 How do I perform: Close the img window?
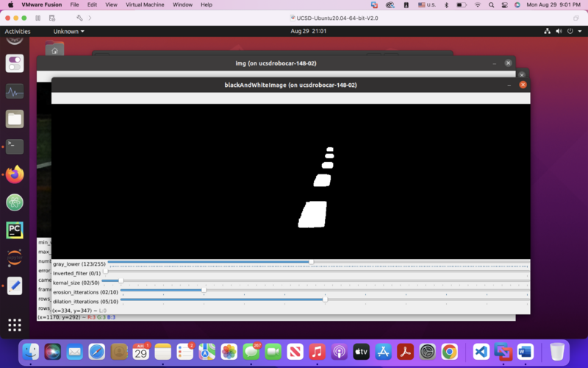coord(508,63)
